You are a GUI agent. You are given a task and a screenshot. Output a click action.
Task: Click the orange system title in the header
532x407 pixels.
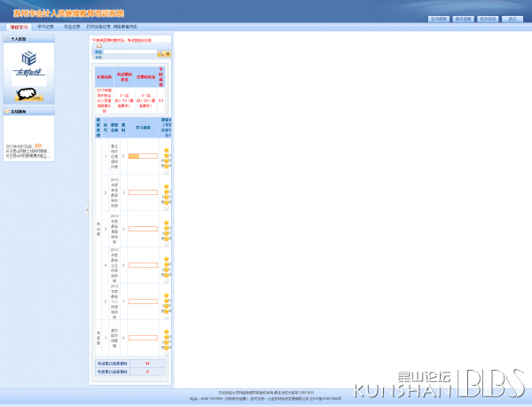[68, 13]
